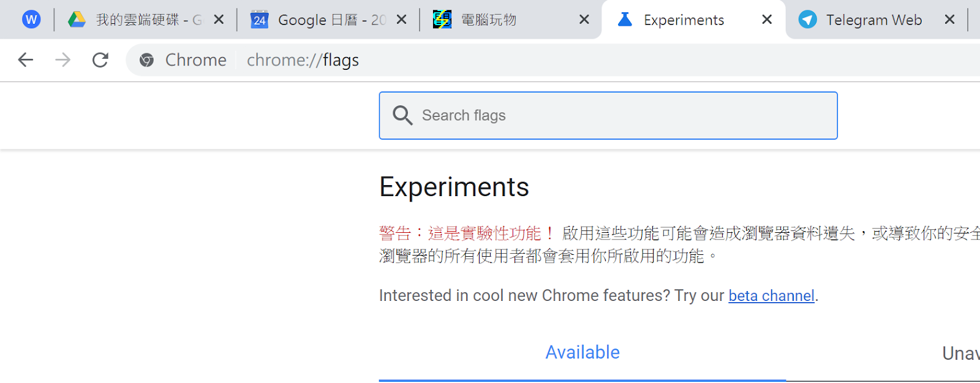Viewport: 980px width, 383px height.
Task: Reload the chrome://flags page
Action: [100, 60]
